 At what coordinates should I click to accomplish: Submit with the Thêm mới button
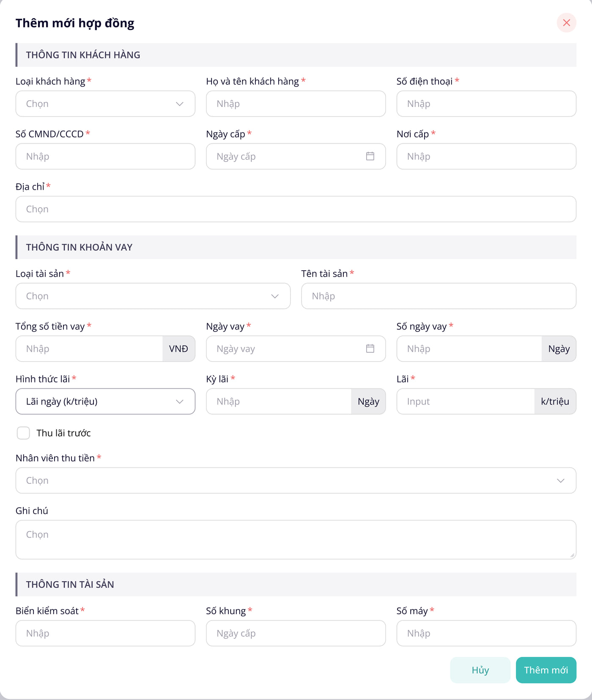546,670
